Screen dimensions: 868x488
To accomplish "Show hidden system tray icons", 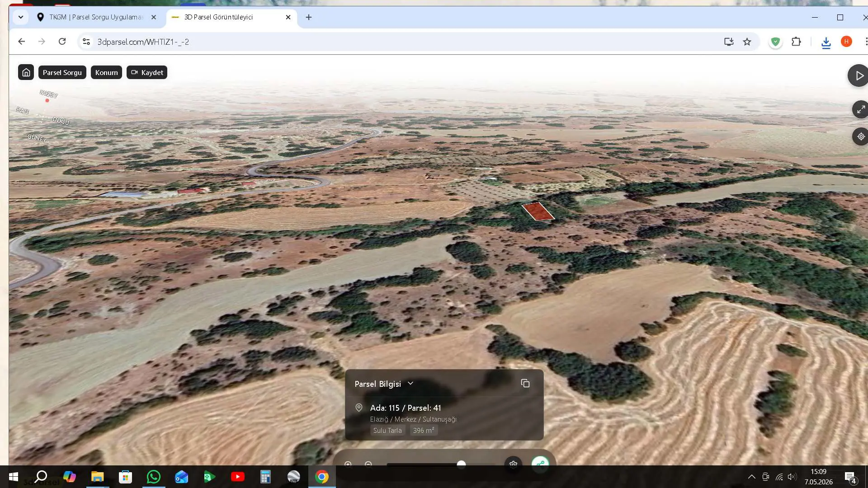I will [x=751, y=477].
